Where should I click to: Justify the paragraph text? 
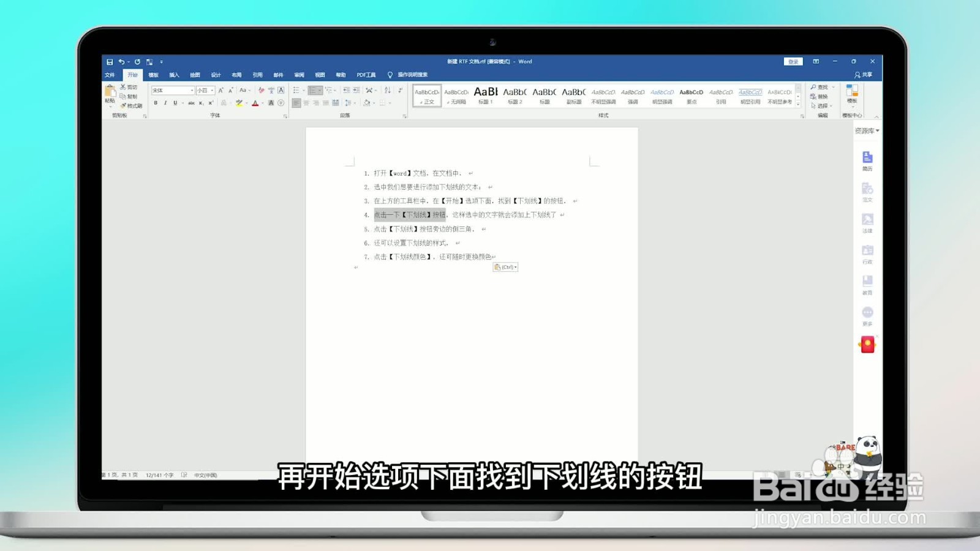click(326, 103)
